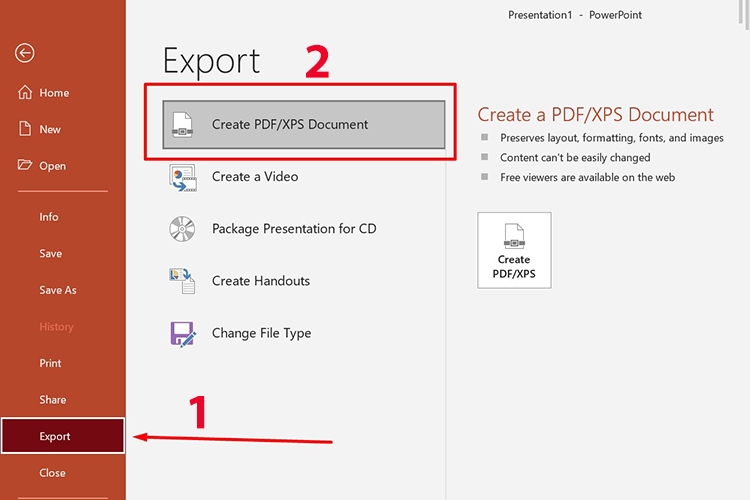This screenshot has height=500, width=750.
Task: Click the Package for CD disc icon
Action: coord(182,229)
